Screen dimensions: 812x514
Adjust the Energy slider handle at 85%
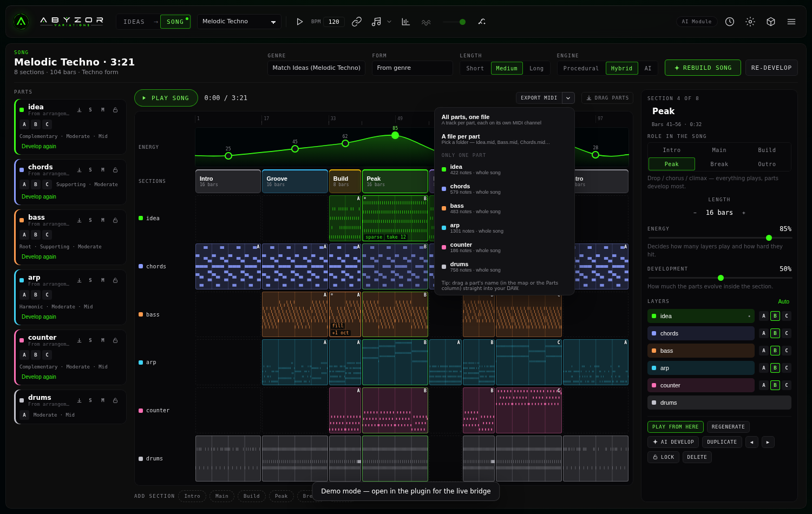[769, 238]
